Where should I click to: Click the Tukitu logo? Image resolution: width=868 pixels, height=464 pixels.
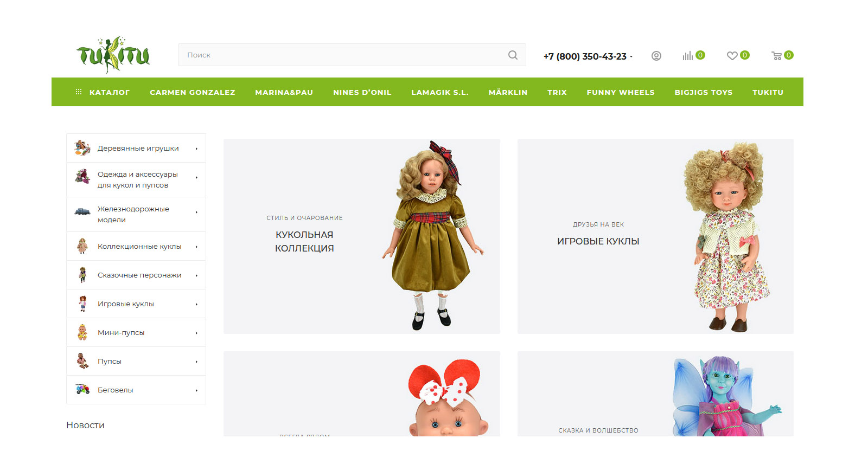pos(113,55)
